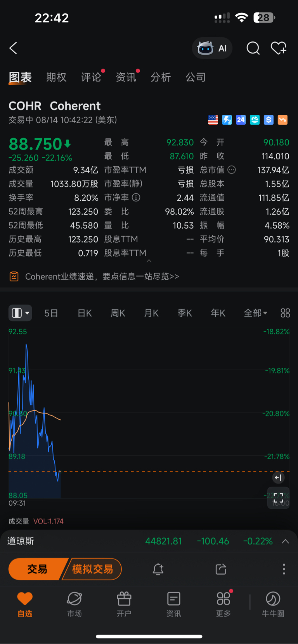Select 周K chart period
This screenshot has width=298, height=644.
(118, 313)
